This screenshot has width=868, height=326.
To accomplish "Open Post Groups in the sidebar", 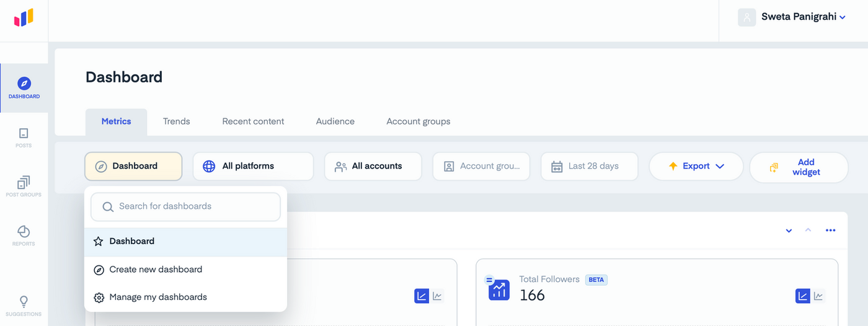I will point(24,187).
